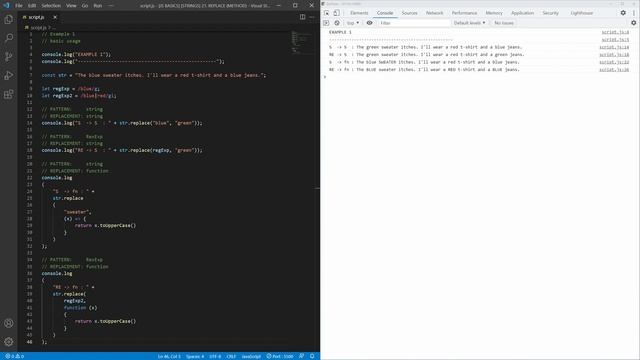Click the status bar feedback icon
The height and width of the screenshot is (360, 640).
tap(302, 356)
